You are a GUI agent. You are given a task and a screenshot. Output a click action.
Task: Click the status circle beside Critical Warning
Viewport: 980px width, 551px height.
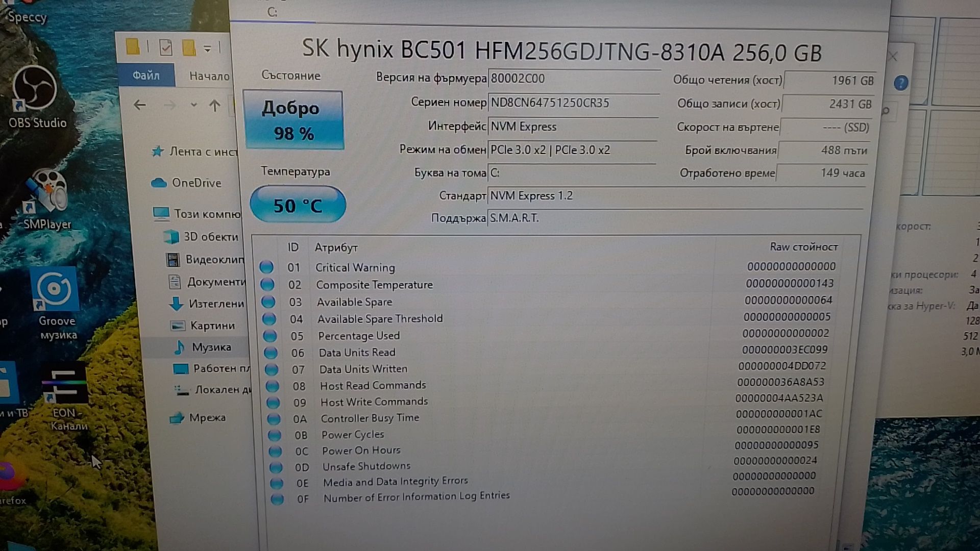[266, 267]
